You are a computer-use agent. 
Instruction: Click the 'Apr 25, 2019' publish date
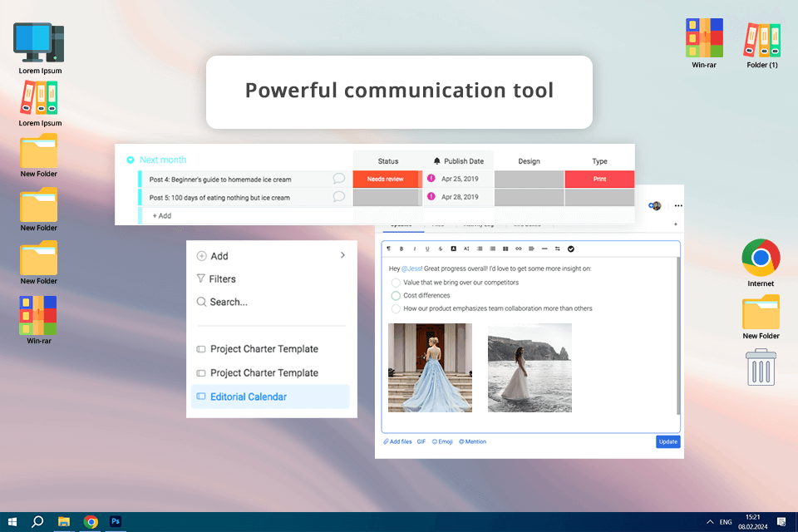pyautogui.click(x=460, y=179)
